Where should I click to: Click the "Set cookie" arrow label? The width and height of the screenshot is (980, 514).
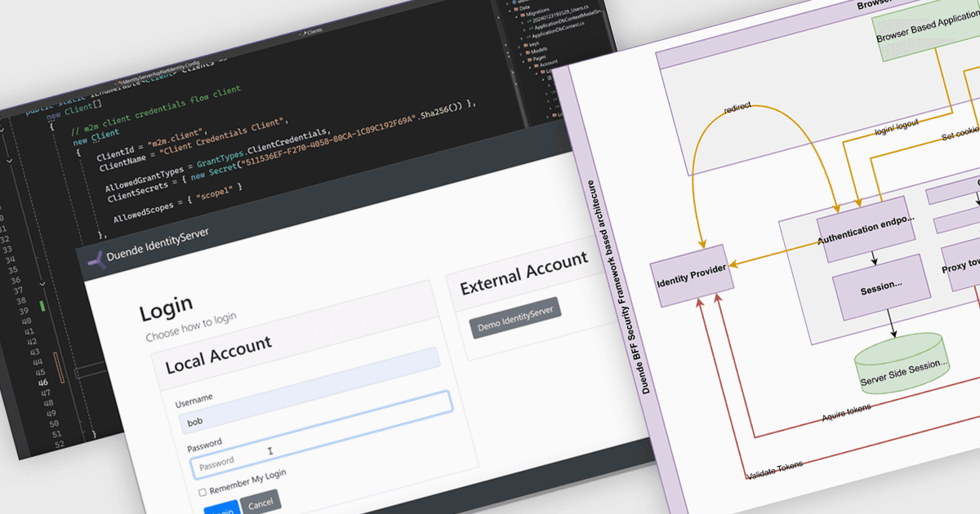[x=961, y=135]
